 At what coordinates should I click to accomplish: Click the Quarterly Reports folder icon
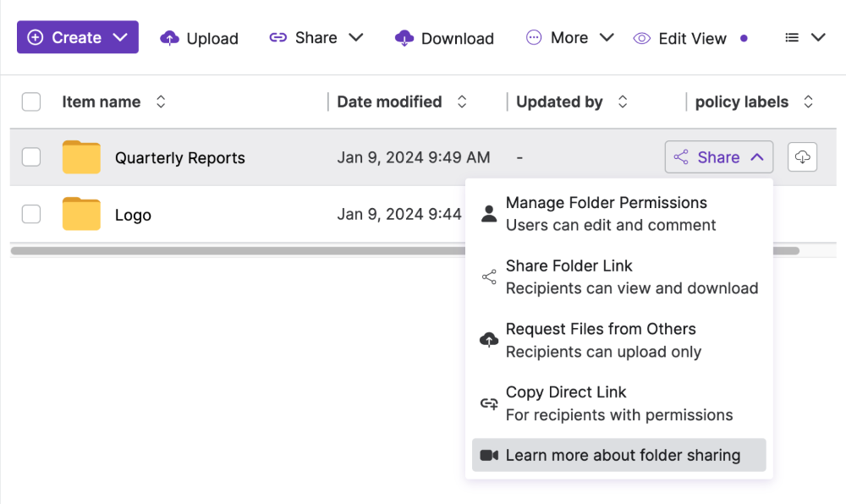pos(81,157)
